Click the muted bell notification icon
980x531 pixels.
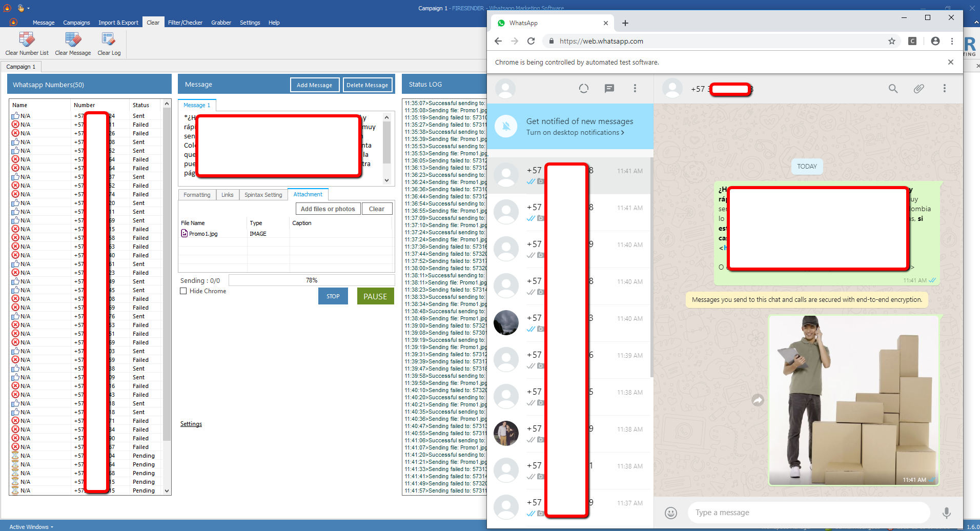click(x=506, y=127)
